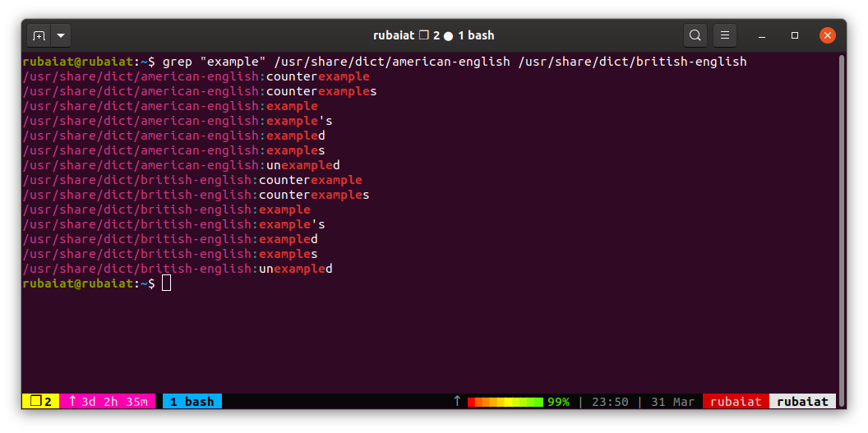Click the 23:50 clock in status bar
This screenshot has width=868, height=433.
(610, 402)
